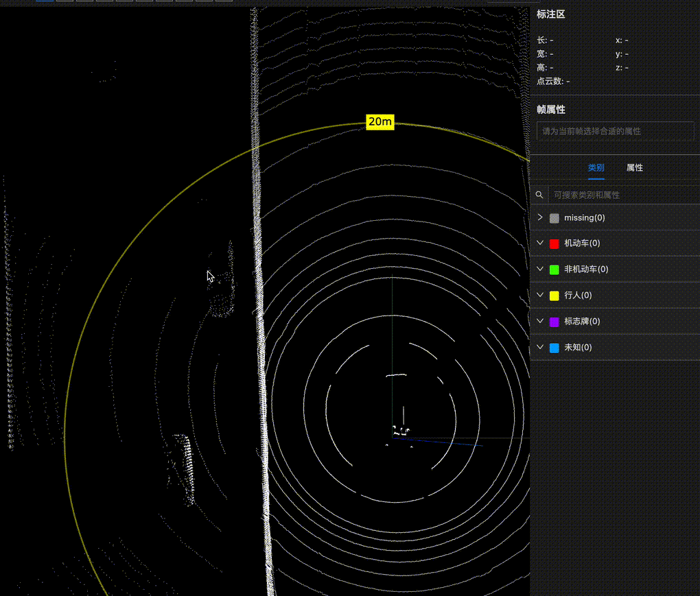
Task: Select the 行人(0) label
Action: coord(578,295)
